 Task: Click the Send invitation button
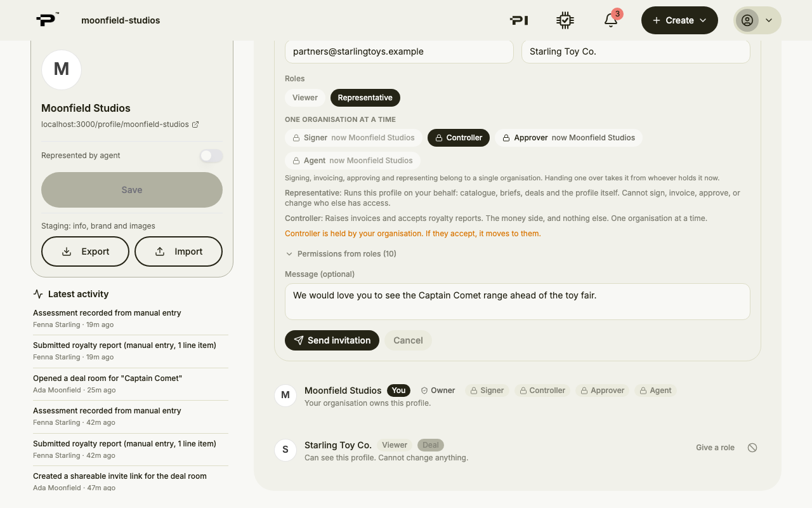coord(332,340)
